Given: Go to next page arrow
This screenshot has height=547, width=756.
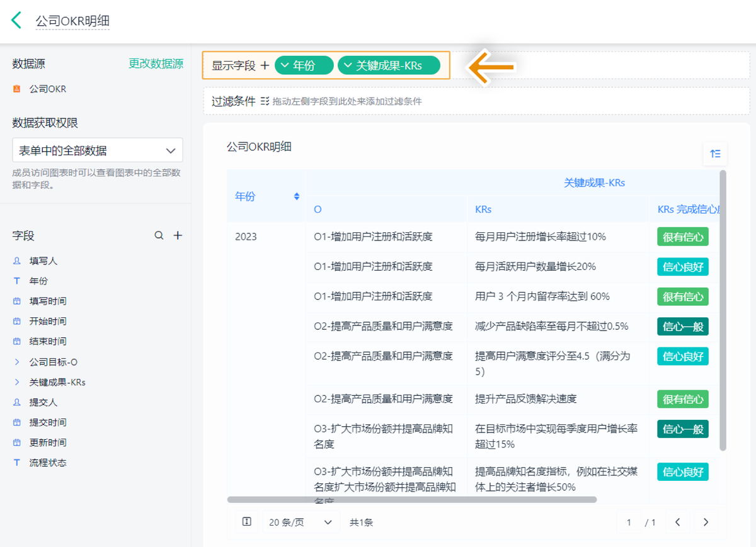Looking at the screenshot, I should coord(706,522).
